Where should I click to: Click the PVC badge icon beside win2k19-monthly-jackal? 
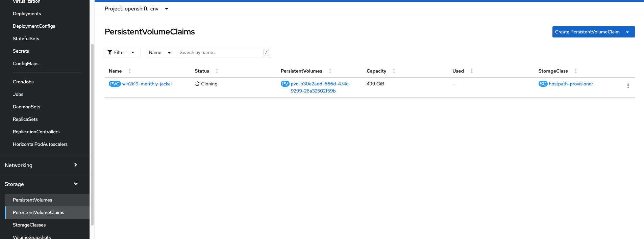tap(115, 84)
